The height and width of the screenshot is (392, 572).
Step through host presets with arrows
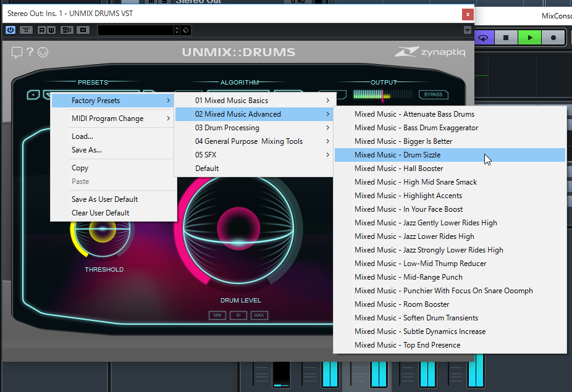[x=177, y=30]
